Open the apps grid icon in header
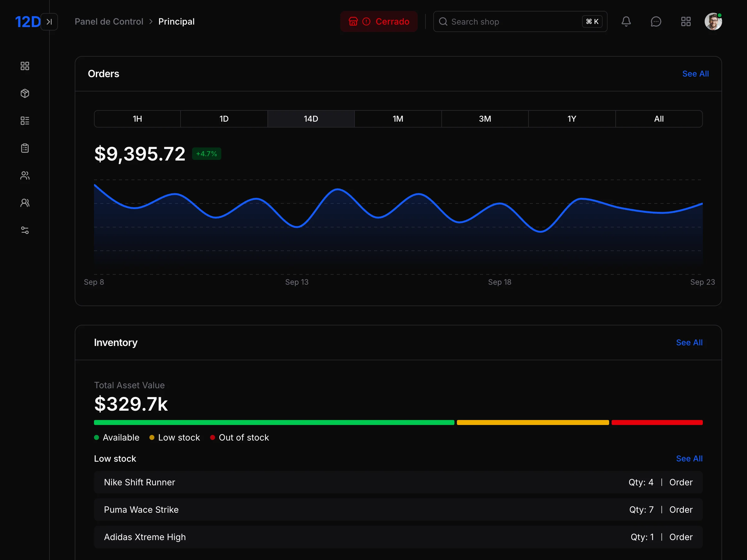 coord(686,21)
